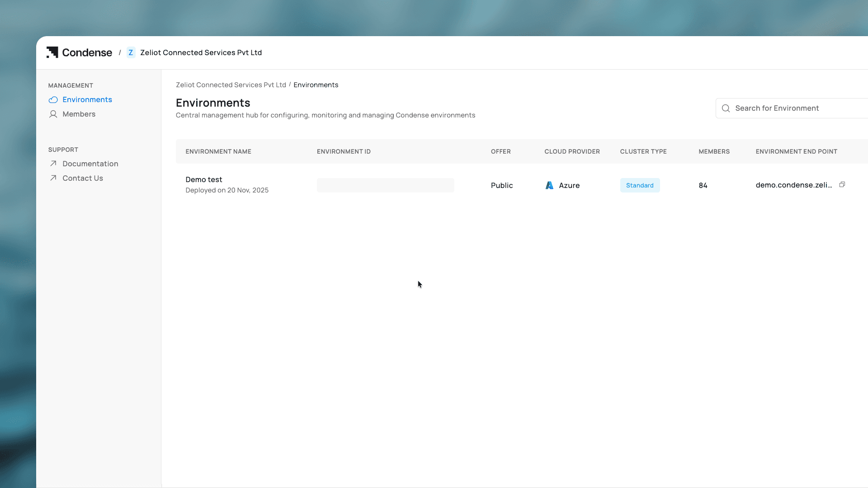Click the search magnifier icon
This screenshot has width=868, height=488.
point(726,108)
